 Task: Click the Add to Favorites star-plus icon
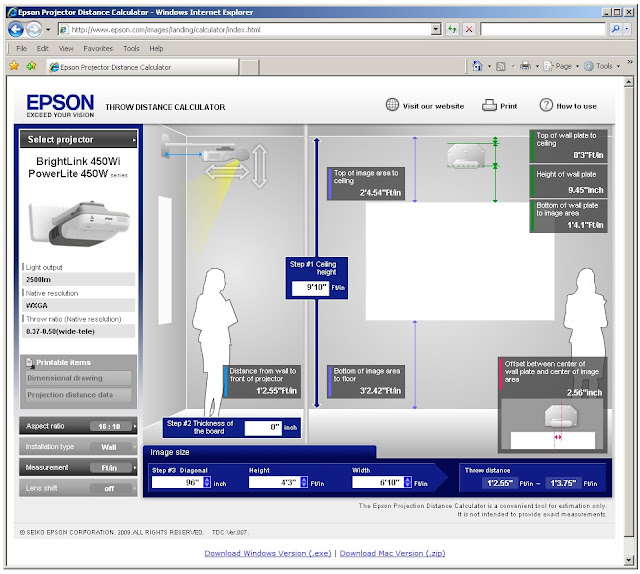31,66
